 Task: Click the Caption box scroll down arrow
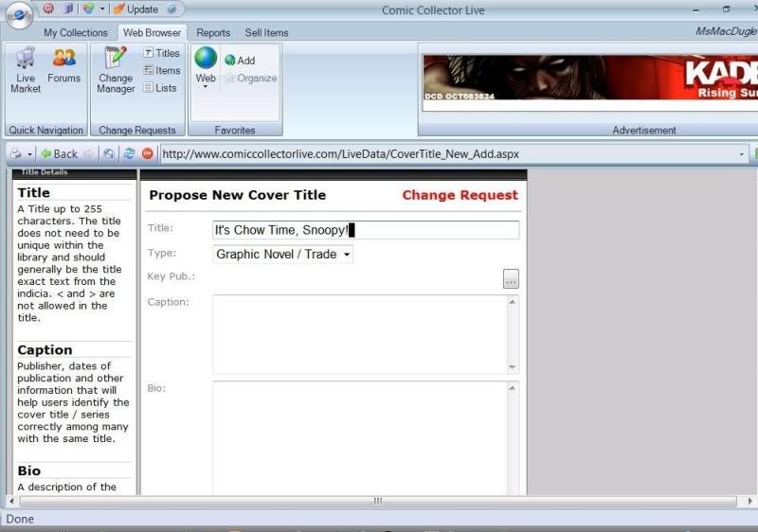pyautogui.click(x=513, y=367)
